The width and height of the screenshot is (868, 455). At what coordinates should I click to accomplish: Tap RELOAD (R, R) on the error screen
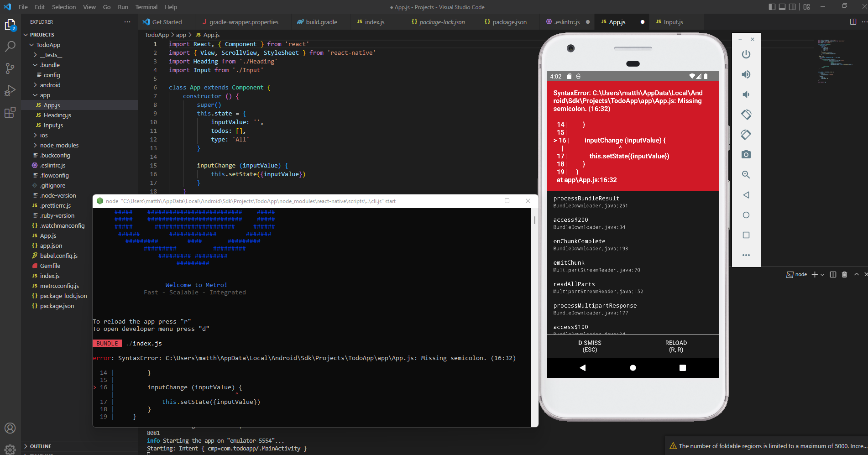[676, 346]
